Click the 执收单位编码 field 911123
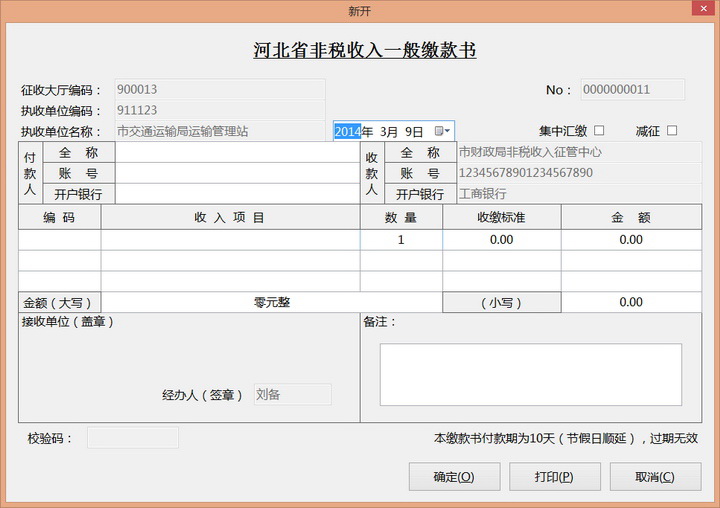Viewport: 720px width, 508px height. 220,110
